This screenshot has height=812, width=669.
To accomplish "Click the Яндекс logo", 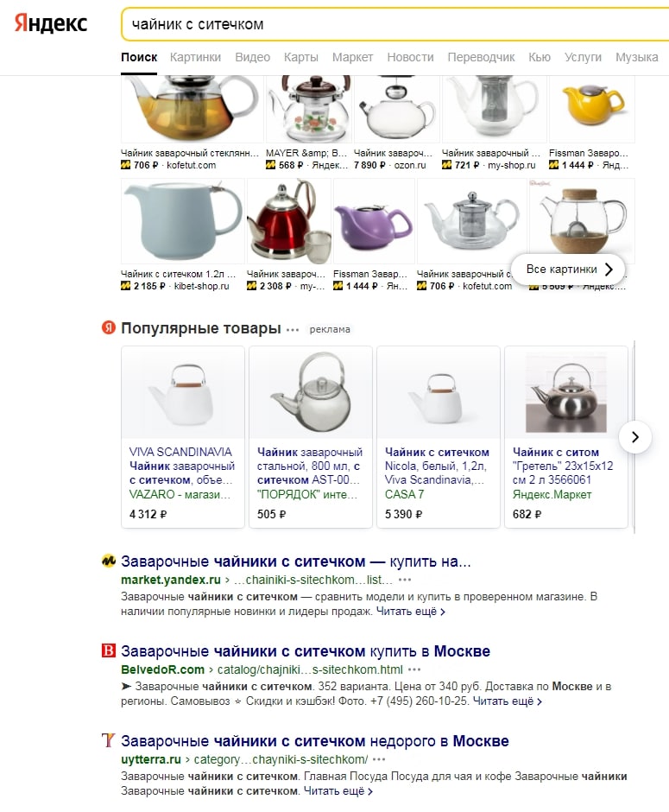I will (51, 24).
